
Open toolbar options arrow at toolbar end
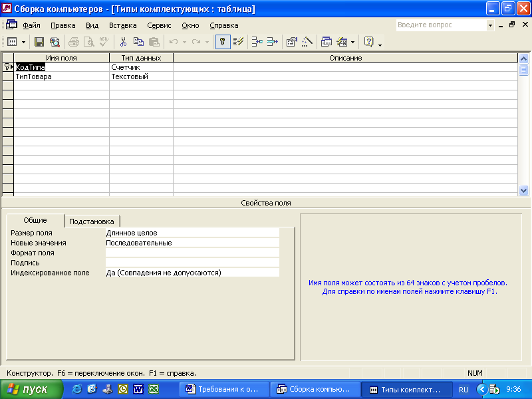[x=380, y=44]
